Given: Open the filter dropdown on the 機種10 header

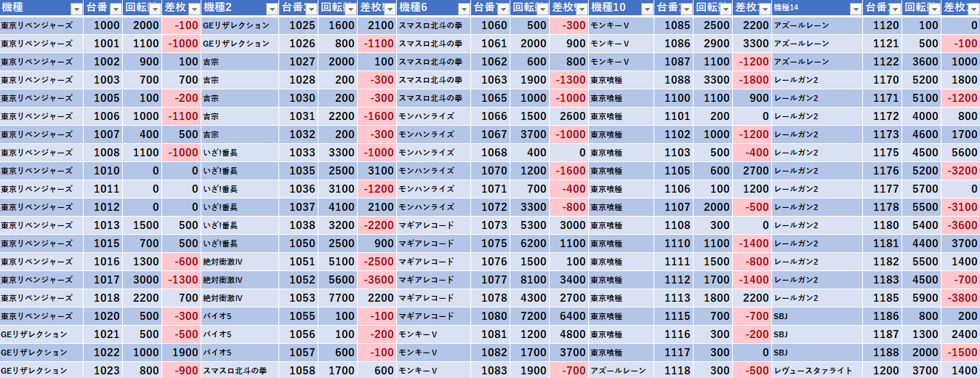Looking at the screenshot, I should pyautogui.click(x=646, y=9).
